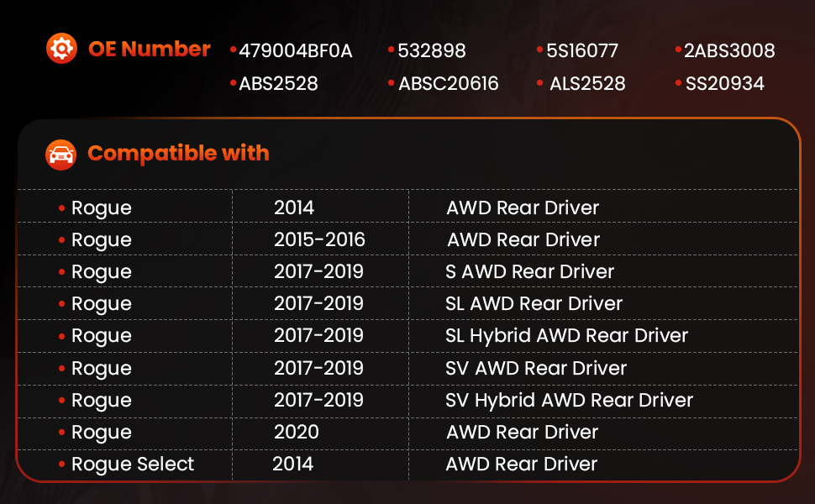Click the Compatible with heading
The width and height of the screenshot is (815, 504).
click(x=178, y=153)
